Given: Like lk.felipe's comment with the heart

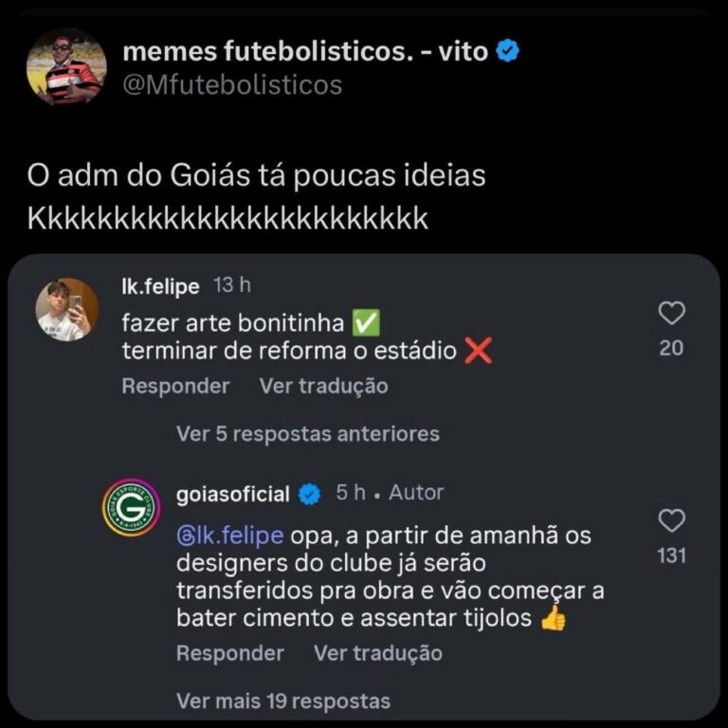Looking at the screenshot, I should 671,314.
